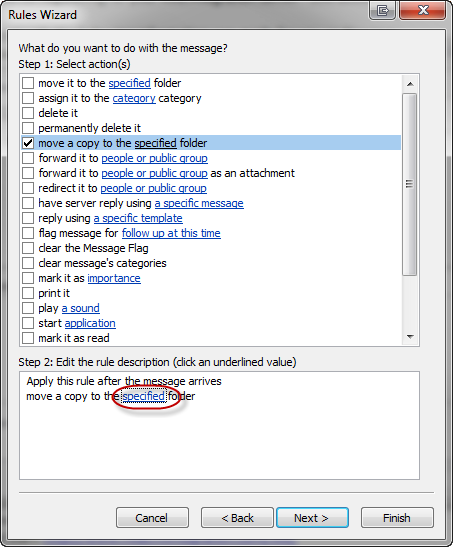Open the 'category' link in assign action

coord(134,98)
